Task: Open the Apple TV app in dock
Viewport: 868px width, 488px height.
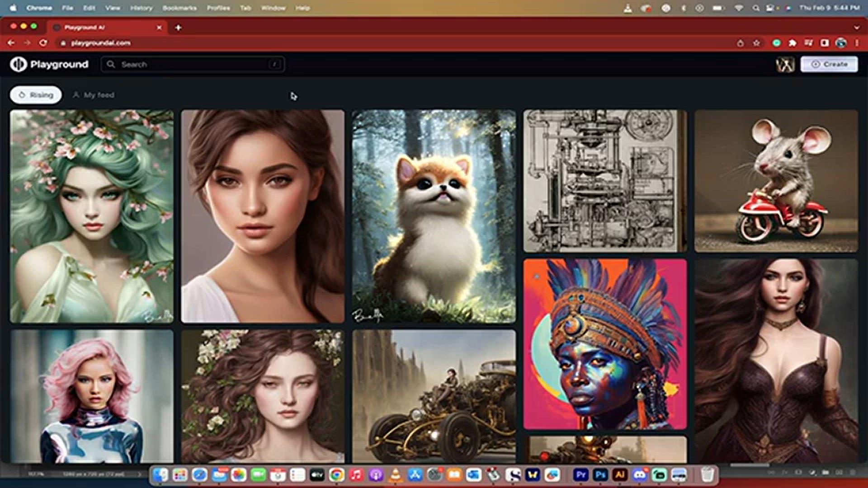Action: point(317,474)
